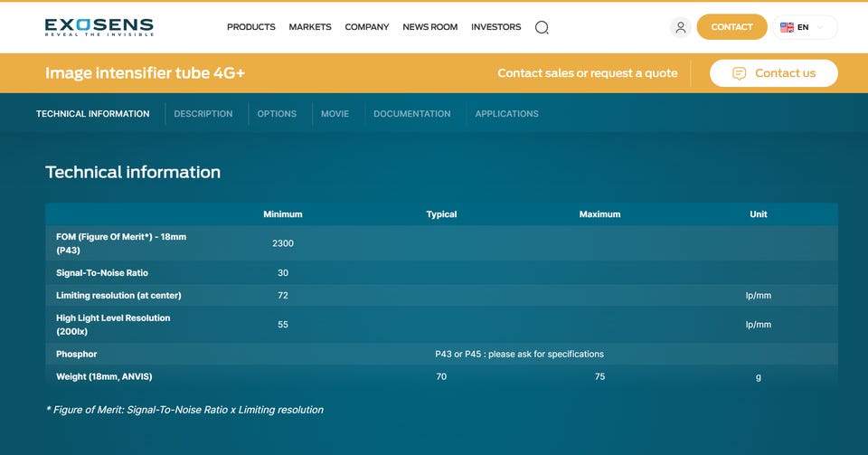Screen dimensions: 868x455
Task: Click the 'Minimum' column header
Action: tap(283, 214)
